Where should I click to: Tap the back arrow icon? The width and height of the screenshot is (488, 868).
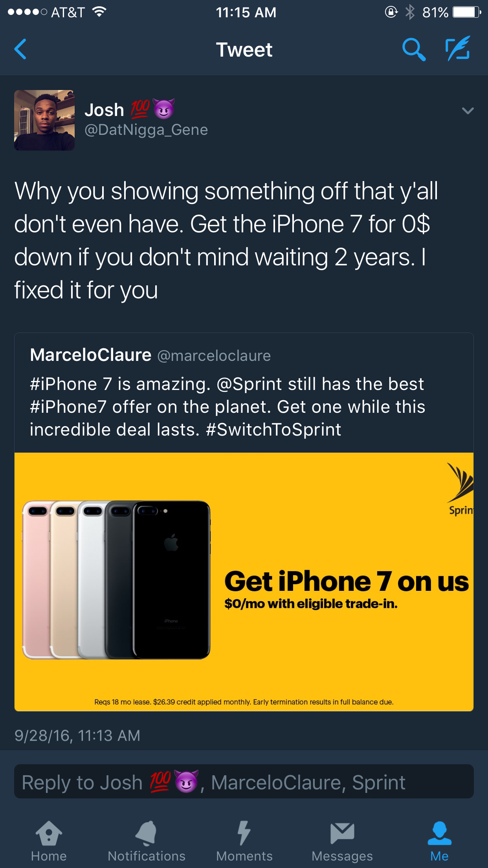pyautogui.click(x=20, y=49)
